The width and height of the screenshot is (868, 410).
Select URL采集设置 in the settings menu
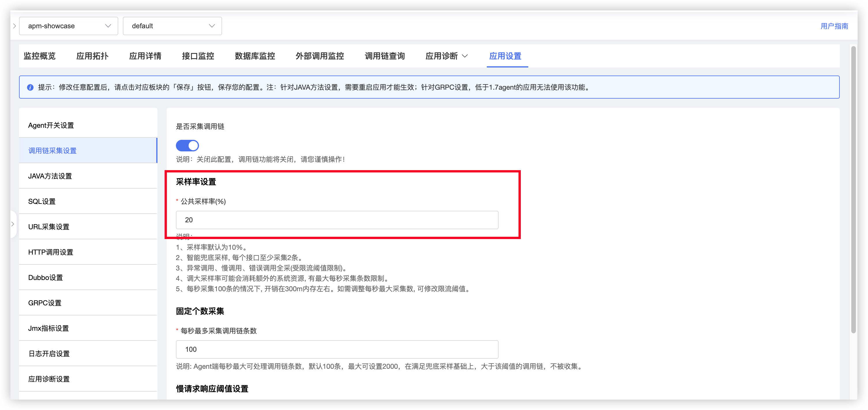tap(88, 227)
